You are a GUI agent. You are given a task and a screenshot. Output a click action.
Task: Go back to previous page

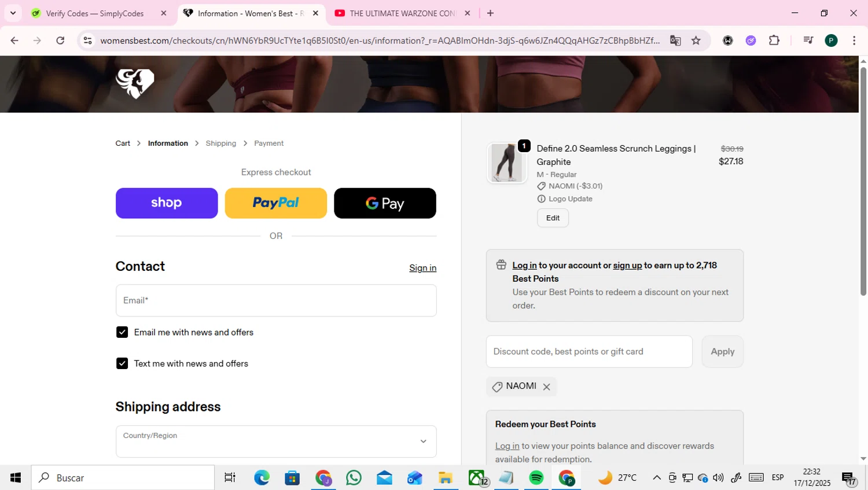pyautogui.click(x=14, y=40)
